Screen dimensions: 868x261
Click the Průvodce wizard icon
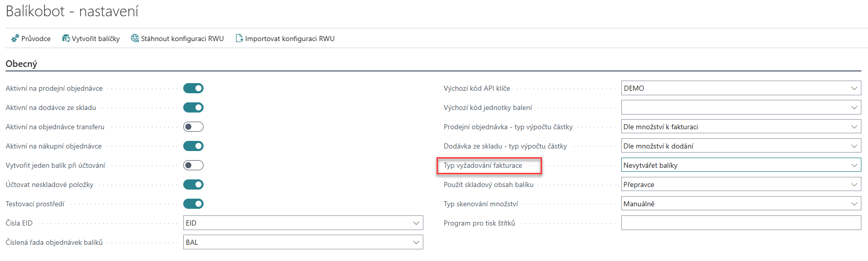[15, 39]
